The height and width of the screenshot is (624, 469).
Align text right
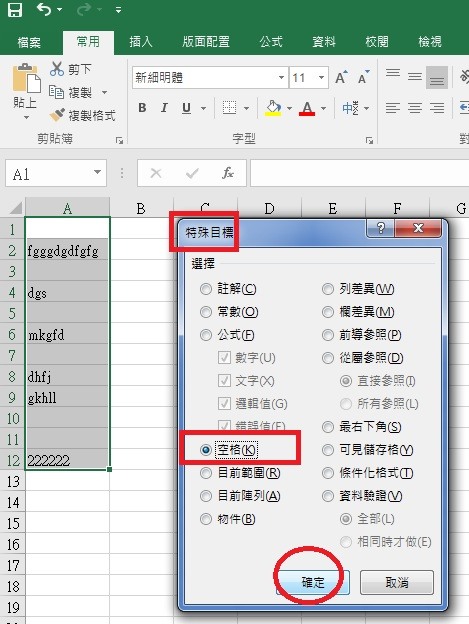437,108
